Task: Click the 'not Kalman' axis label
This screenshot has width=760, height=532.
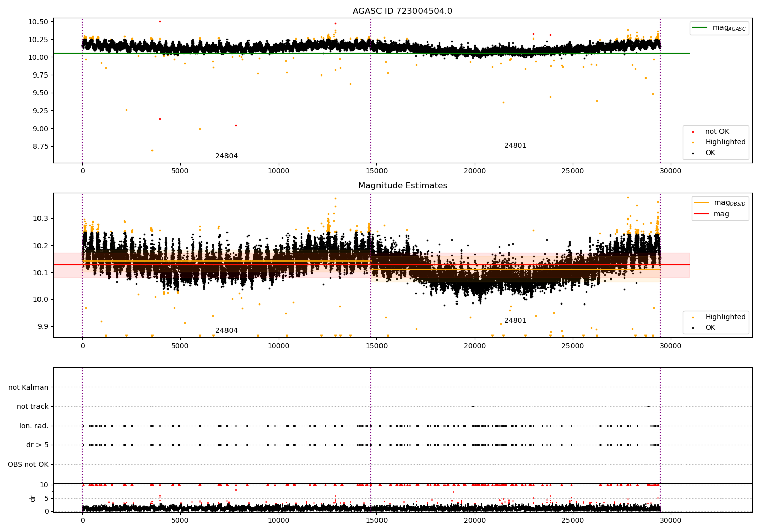Action: [28, 387]
